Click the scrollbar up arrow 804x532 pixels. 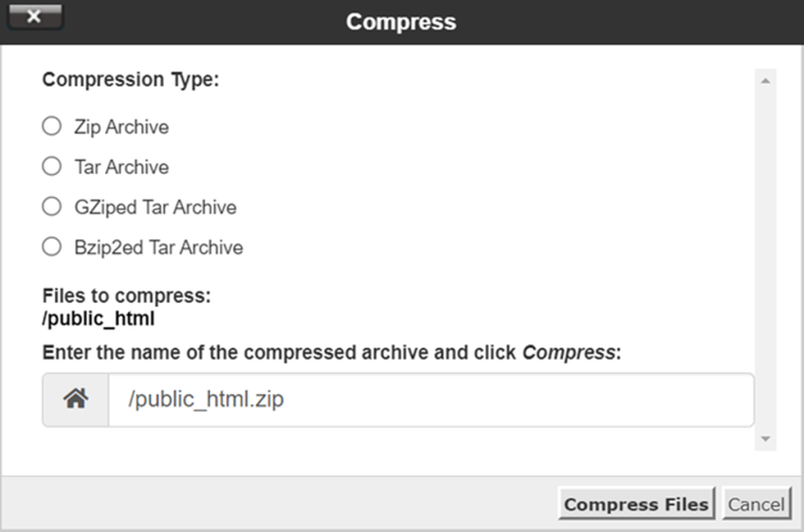tap(766, 80)
